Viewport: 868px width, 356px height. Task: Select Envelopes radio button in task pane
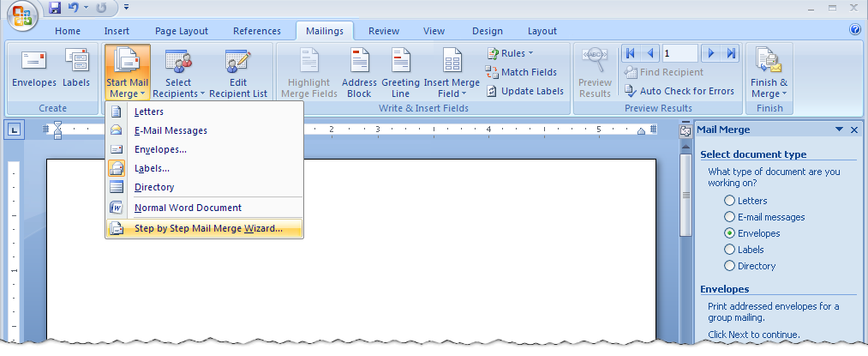729,232
